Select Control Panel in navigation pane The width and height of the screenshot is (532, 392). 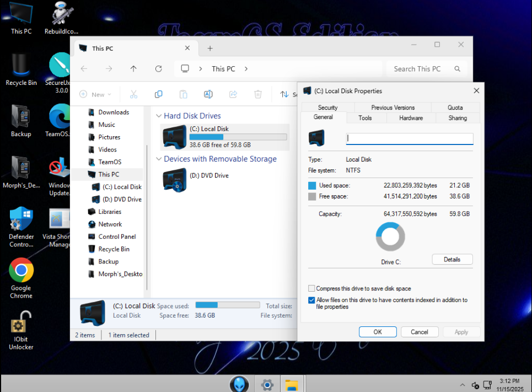tap(117, 237)
